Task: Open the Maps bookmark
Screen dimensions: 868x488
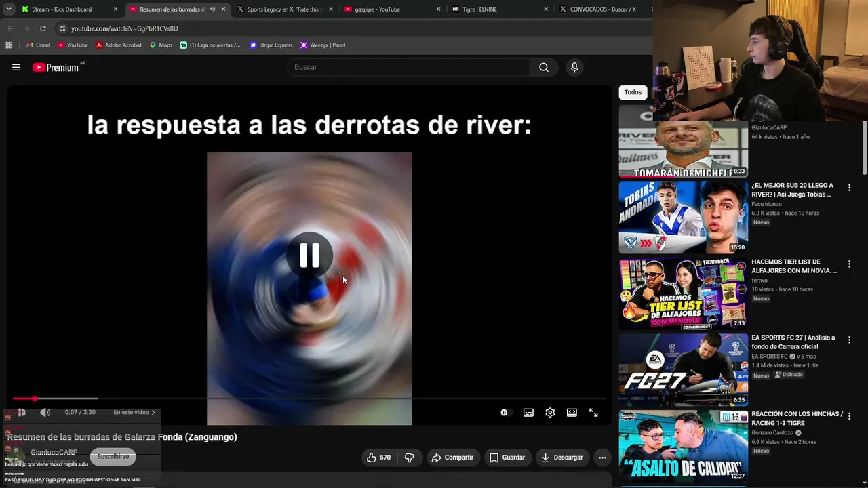Action: (161, 45)
